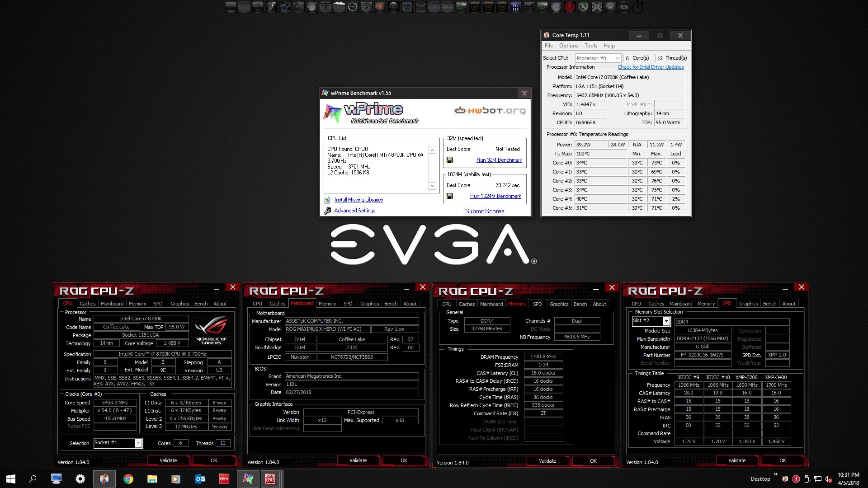
Task: Click the USB safely-remove tray icon
Action: click(807, 479)
